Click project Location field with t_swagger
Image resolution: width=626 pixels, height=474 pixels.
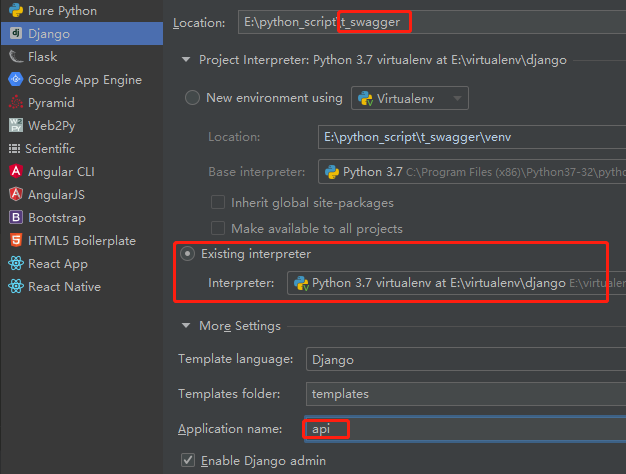click(x=432, y=22)
